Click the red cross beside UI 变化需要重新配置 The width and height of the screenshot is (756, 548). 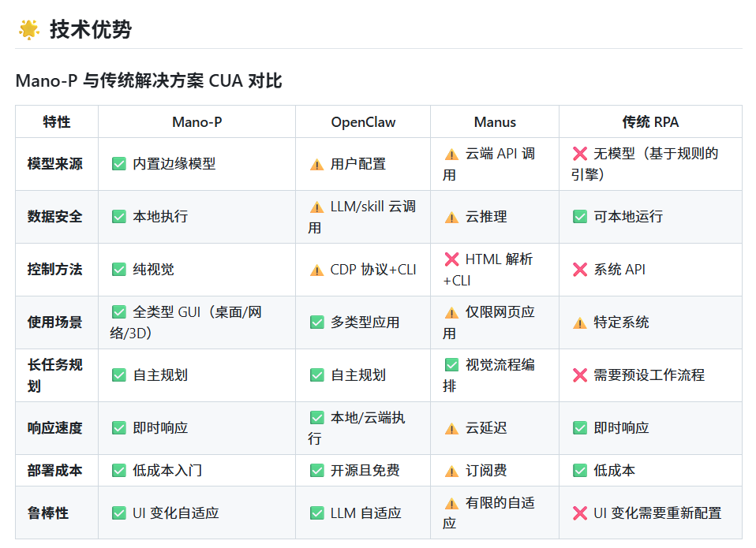point(580,513)
